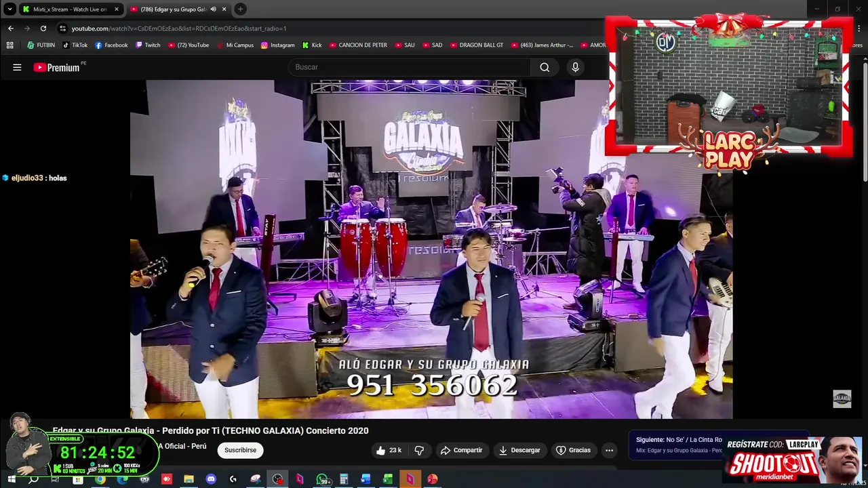Click the video player frame
Screen dimensions: 868x488
[431, 249]
